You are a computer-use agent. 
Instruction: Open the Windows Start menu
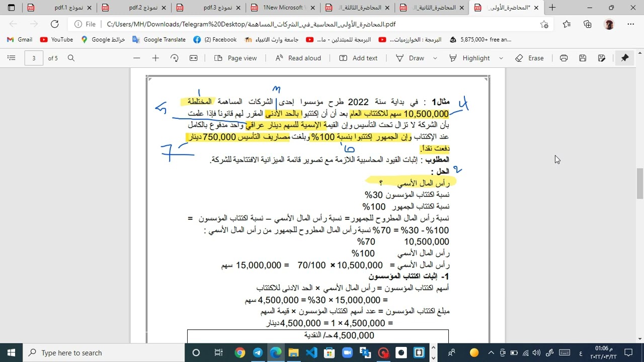tap(12, 352)
